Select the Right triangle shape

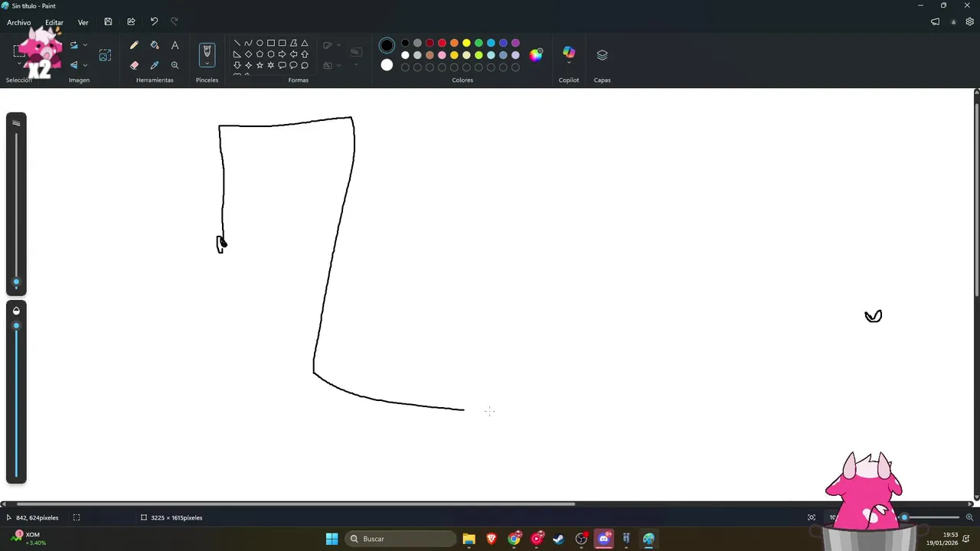coord(237,54)
